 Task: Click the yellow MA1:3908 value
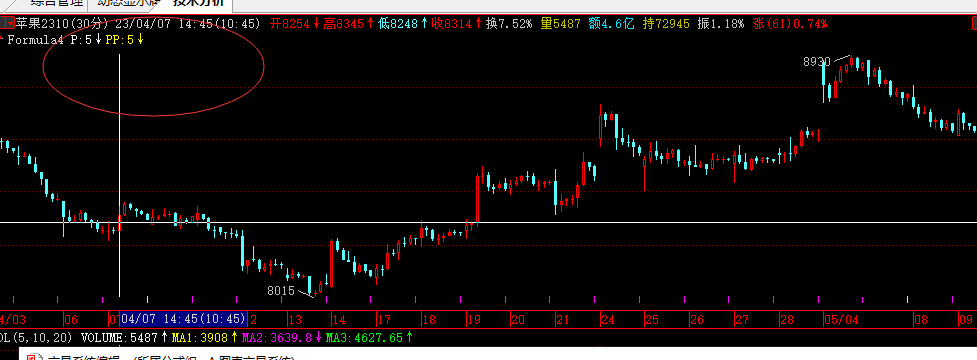click(199, 338)
